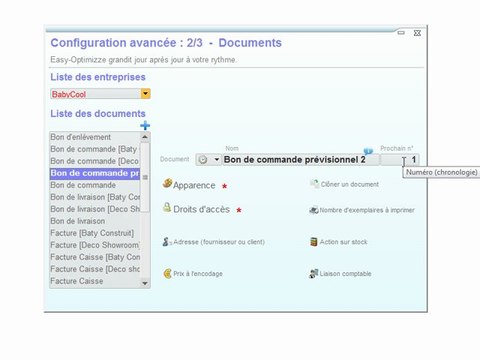Viewport: 480px width, 360px height.
Task: Select Bon de livraison [Baty Co in the list
Action: 95,197
